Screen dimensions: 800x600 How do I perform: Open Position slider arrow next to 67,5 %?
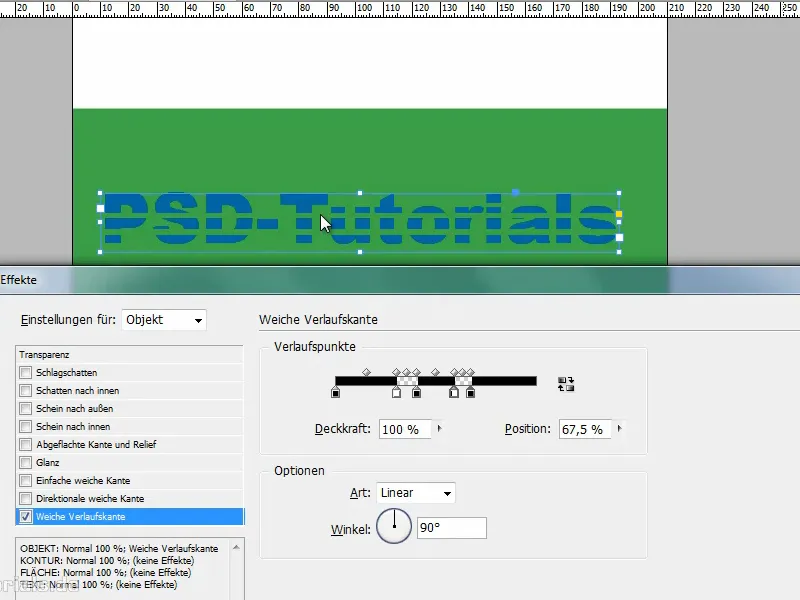point(619,429)
